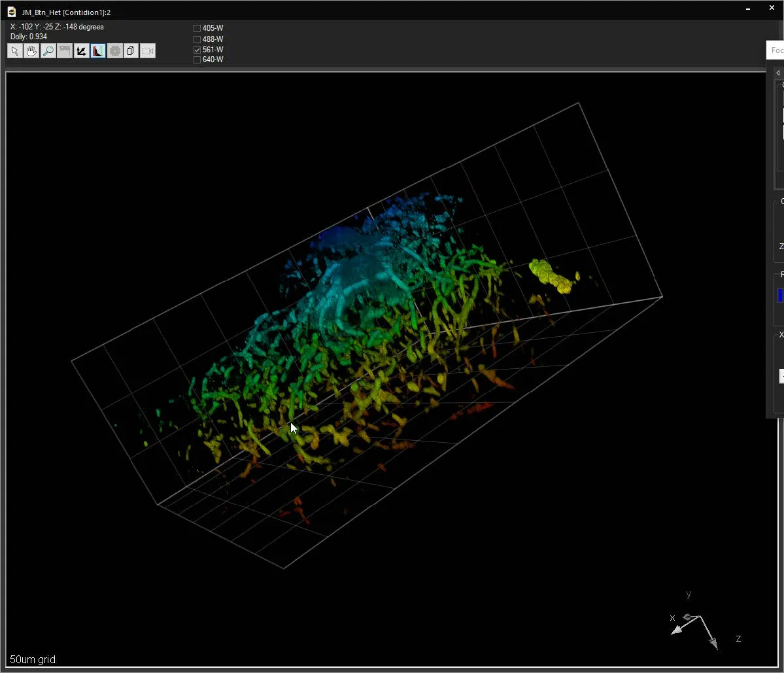Click the 50um grid label
The width and height of the screenshot is (784, 673).
pyautogui.click(x=33, y=659)
